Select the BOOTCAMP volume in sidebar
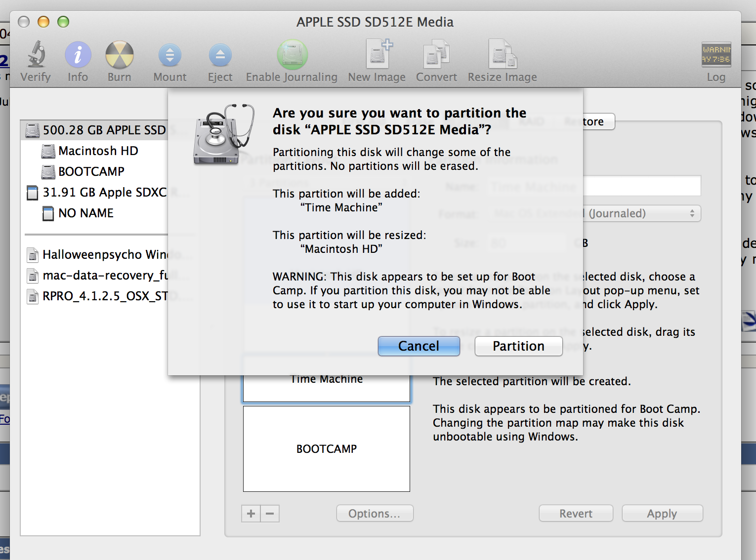This screenshot has height=560, width=756. 91,171
